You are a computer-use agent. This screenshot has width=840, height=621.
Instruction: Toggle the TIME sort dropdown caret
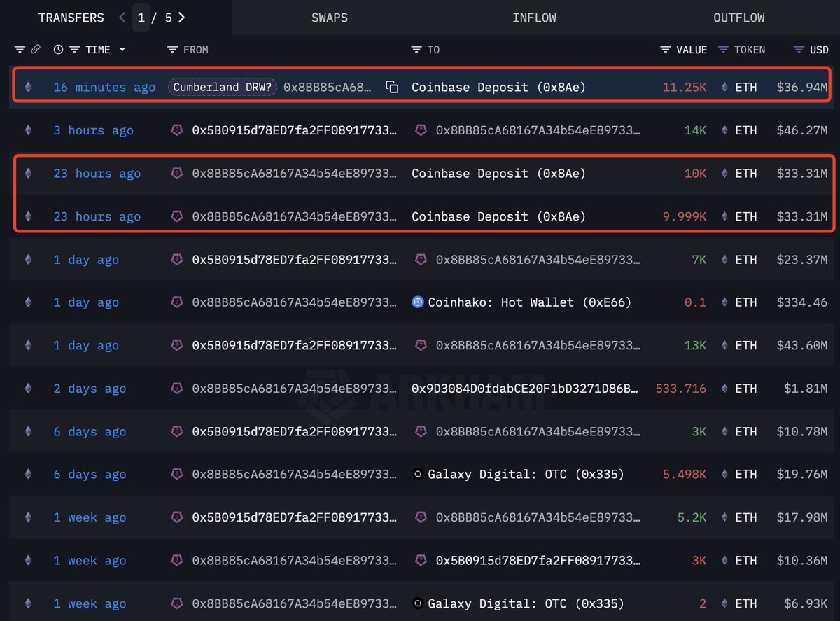pyautogui.click(x=122, y=50)
